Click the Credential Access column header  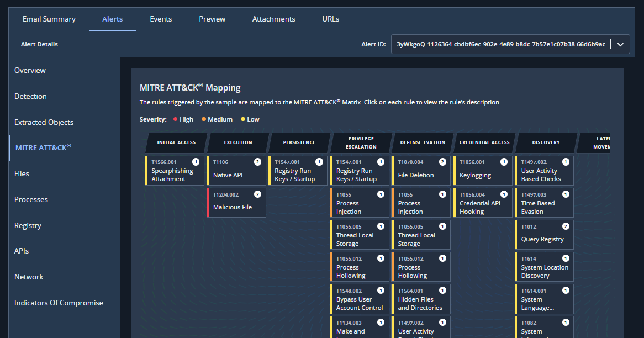(484, 142)
